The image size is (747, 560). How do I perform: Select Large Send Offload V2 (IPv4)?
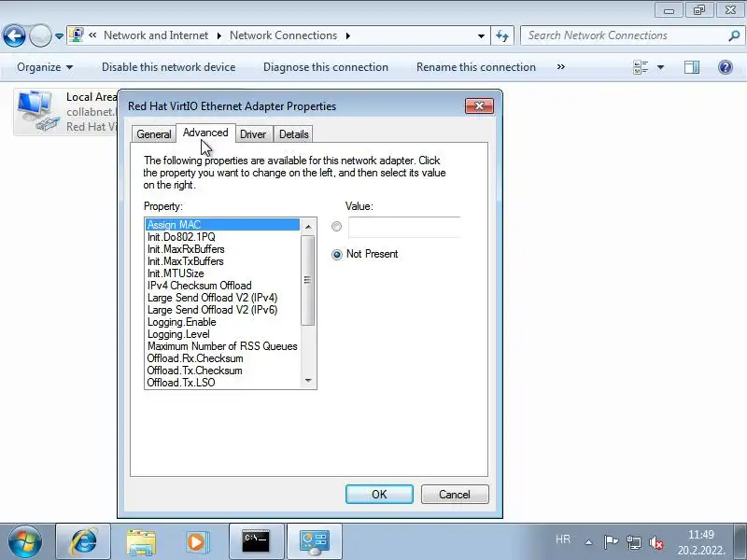click(222, 298)
